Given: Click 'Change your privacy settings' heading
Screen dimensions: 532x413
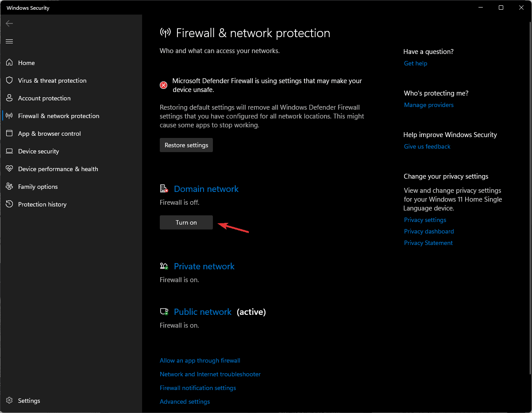Looking at the screenshot, I should [x=446, y=176].
